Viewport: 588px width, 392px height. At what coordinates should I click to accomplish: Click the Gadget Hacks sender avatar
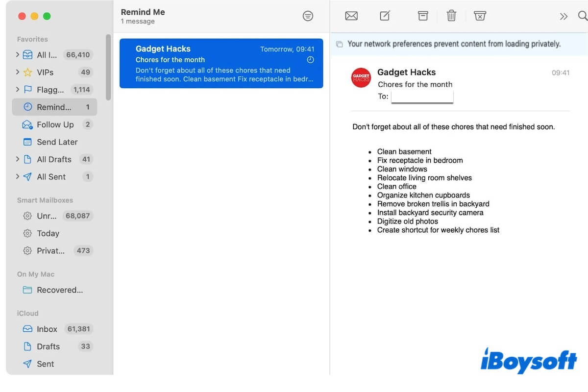361,78
